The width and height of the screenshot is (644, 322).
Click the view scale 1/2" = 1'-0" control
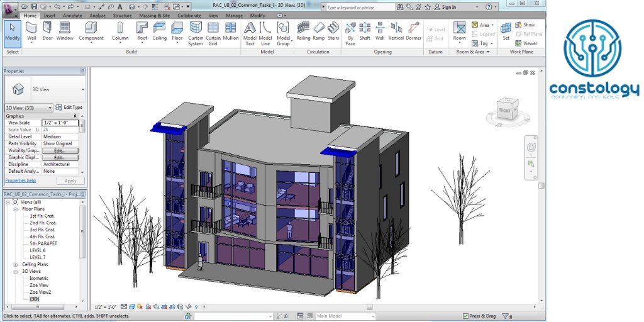coord(106,307)
